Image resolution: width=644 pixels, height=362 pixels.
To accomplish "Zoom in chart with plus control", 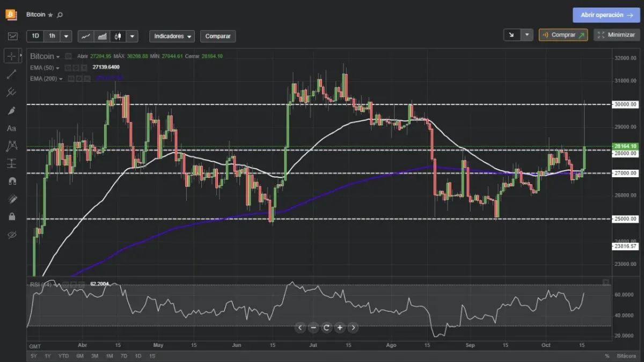I will pyautogui.click(x=340, y=328).
